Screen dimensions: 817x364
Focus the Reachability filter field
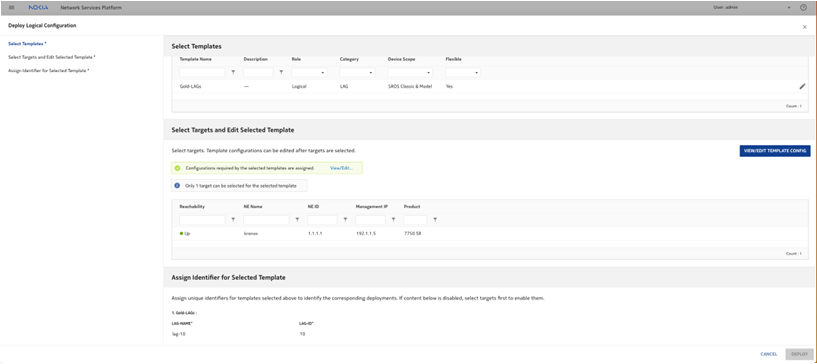202,220
